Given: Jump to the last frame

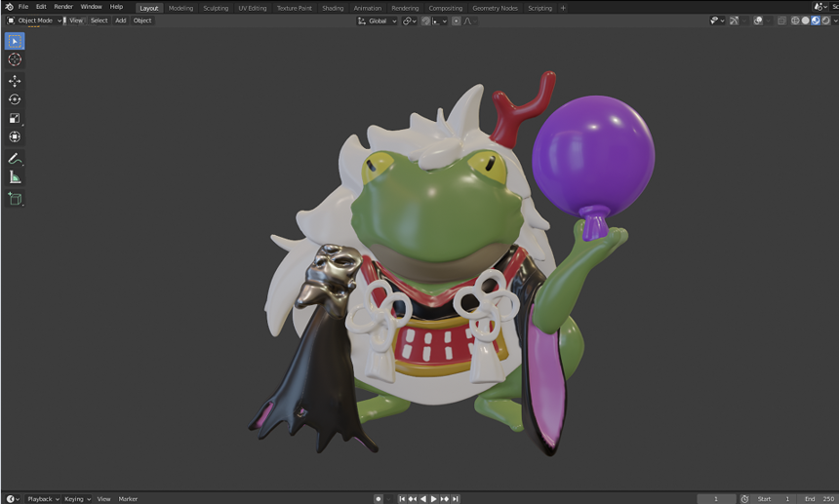Looking at the screenshot, I should [x=456, y=499].
